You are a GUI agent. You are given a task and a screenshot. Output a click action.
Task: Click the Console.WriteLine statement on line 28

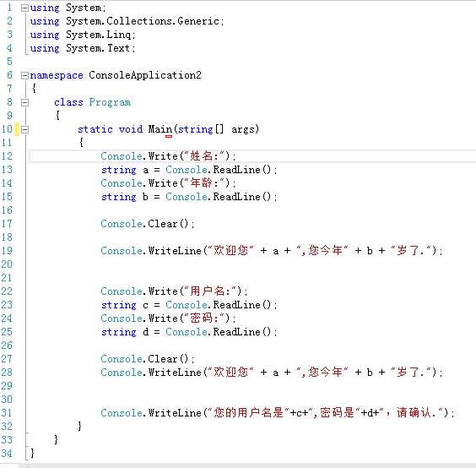272,373
